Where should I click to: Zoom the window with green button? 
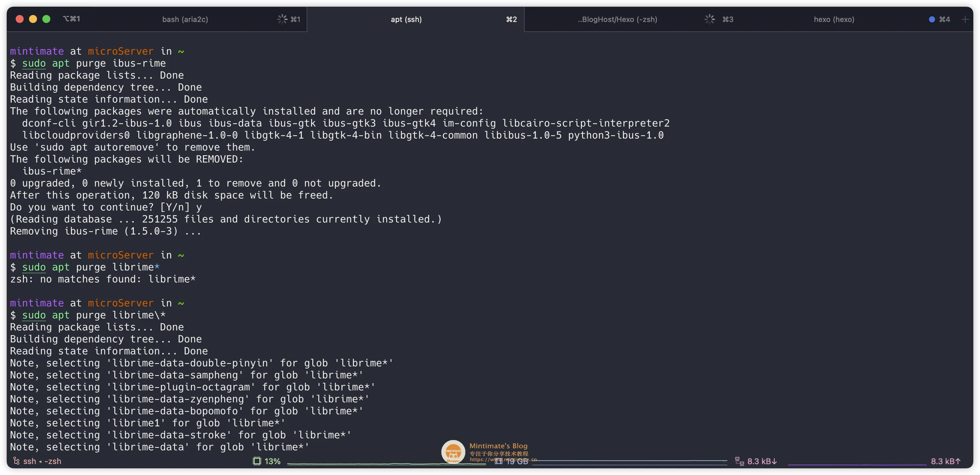(46, 19)
